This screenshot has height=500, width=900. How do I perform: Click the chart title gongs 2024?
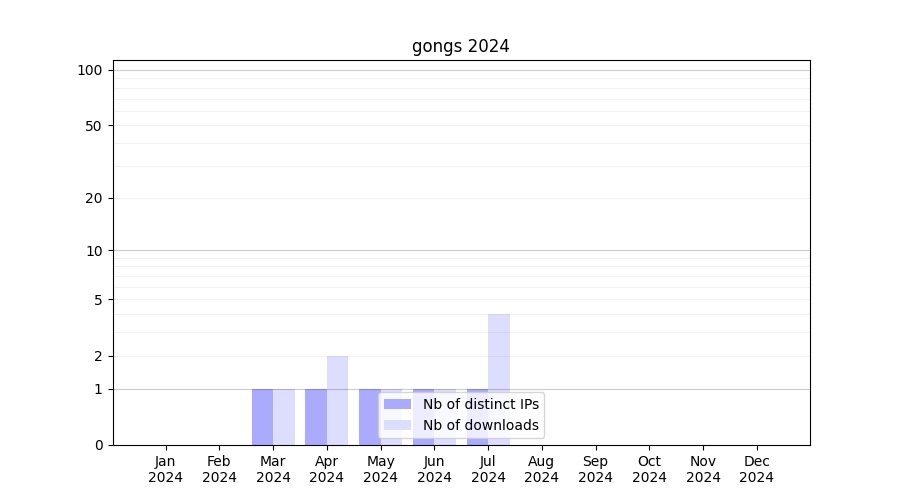click(x=460, y=46)
